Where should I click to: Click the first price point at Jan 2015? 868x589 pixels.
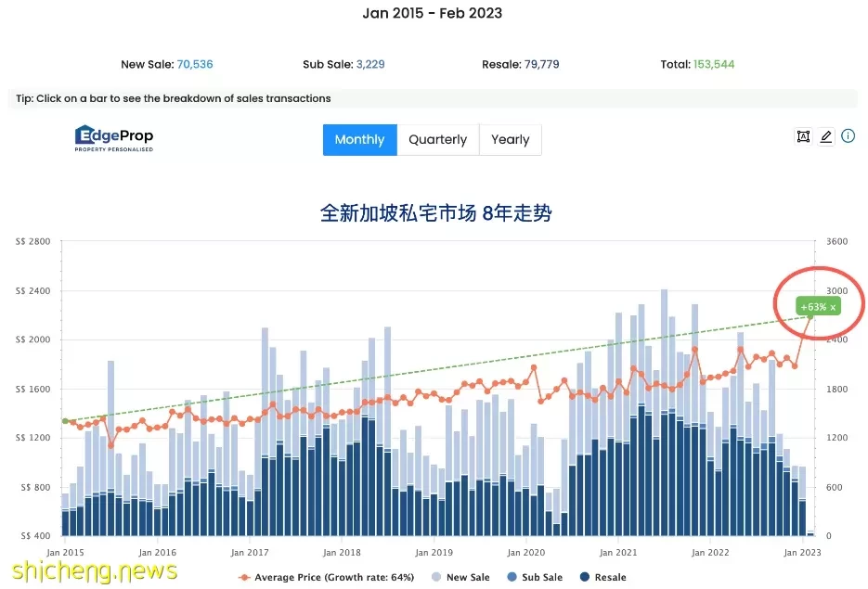[65, 421]
